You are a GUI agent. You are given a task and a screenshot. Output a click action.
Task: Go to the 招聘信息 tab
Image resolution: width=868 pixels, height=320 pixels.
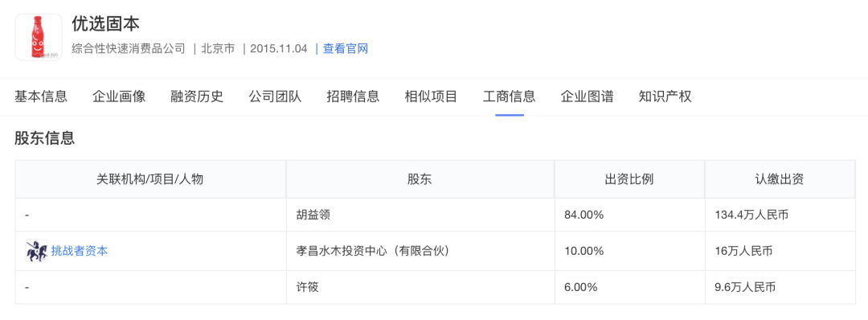[x=353, y=96]
